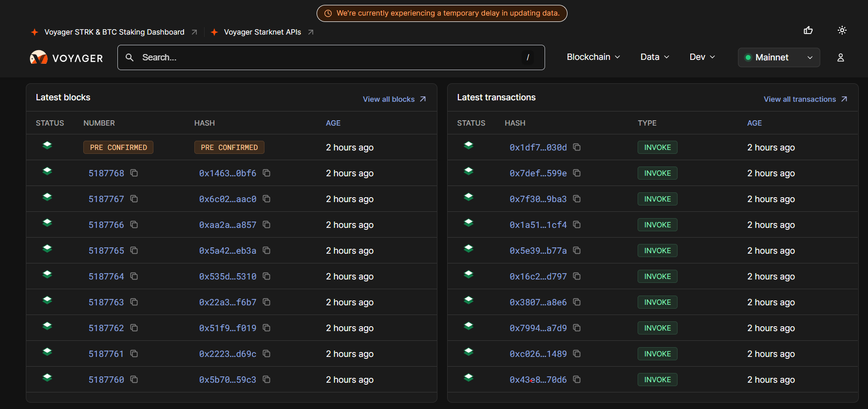Screen dimensions: 868x409
Task: Open the user account icon
Action: coord(840,57)
